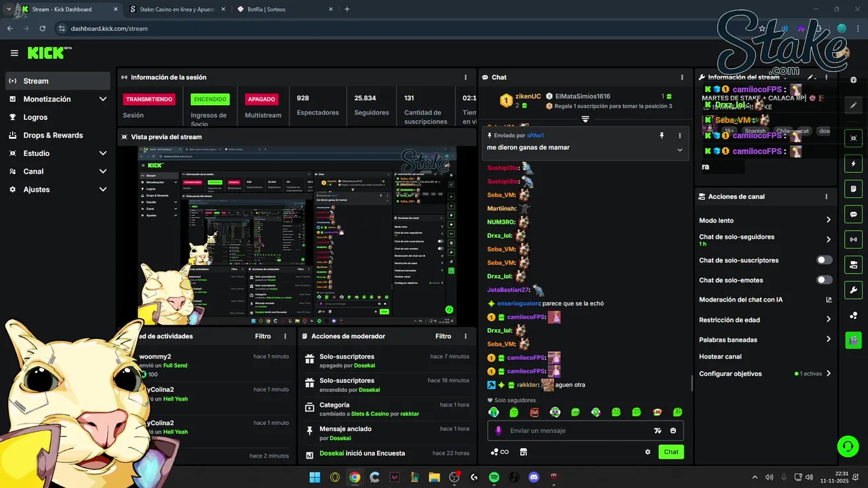868x488 pixels.
Task: Open the green headset support button
Action: (848, 447)
